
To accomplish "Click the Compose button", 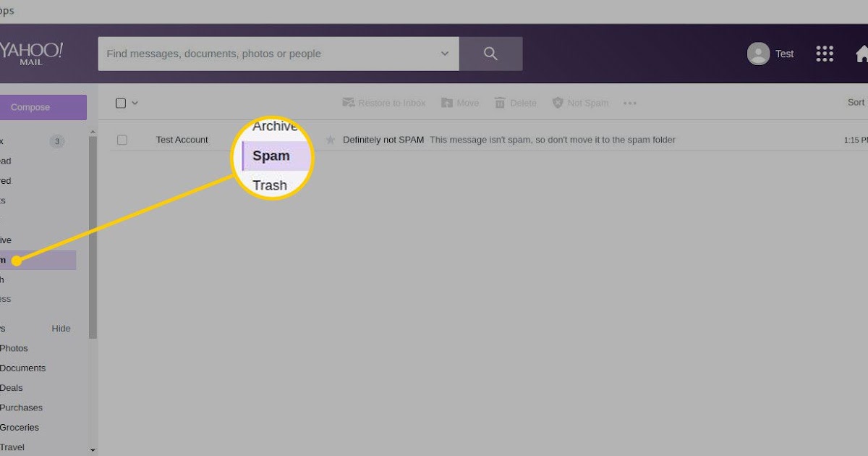I will pos(43,107).
